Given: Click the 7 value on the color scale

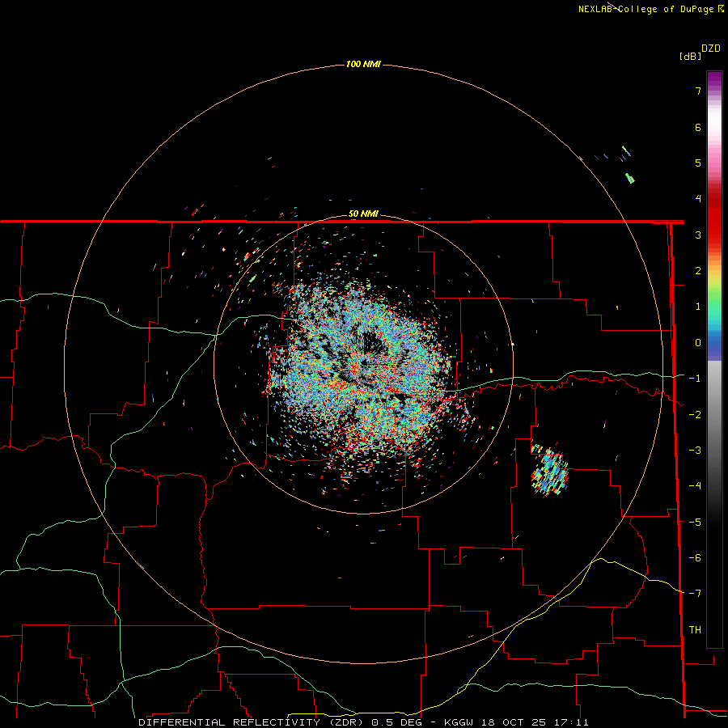Looking at the screenshot, I should click(698, 91).
